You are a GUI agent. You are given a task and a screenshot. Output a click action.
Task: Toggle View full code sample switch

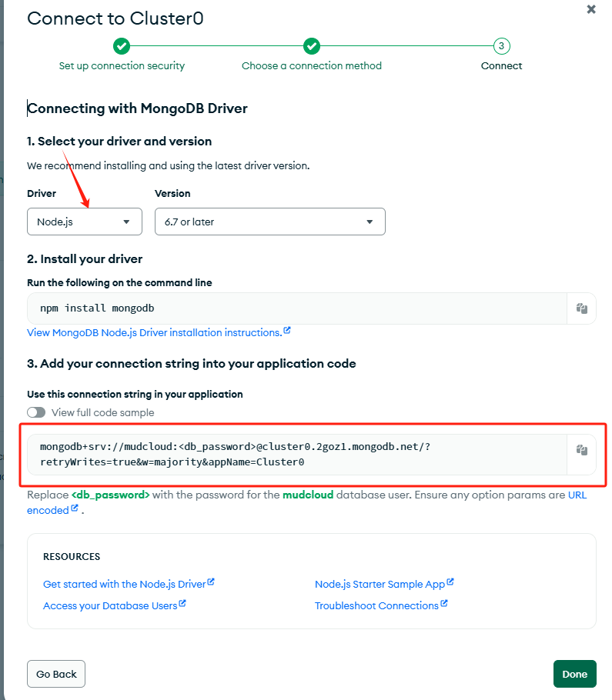click(36, 412)
